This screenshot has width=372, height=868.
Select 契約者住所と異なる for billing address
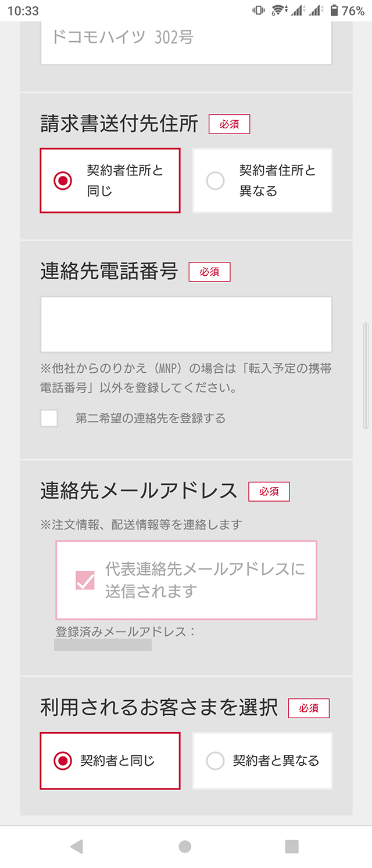point(262,181)
